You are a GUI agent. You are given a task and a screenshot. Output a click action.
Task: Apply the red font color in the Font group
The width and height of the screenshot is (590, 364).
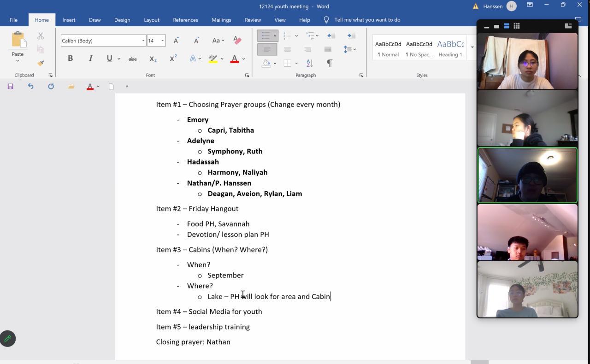pos(235,59)
